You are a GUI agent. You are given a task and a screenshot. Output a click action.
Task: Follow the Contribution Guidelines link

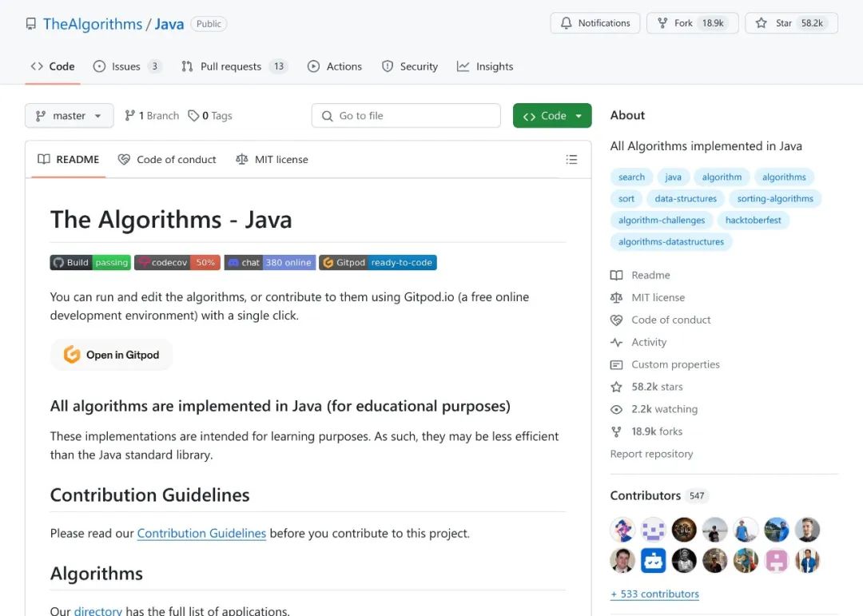click(x=201, y=534)
